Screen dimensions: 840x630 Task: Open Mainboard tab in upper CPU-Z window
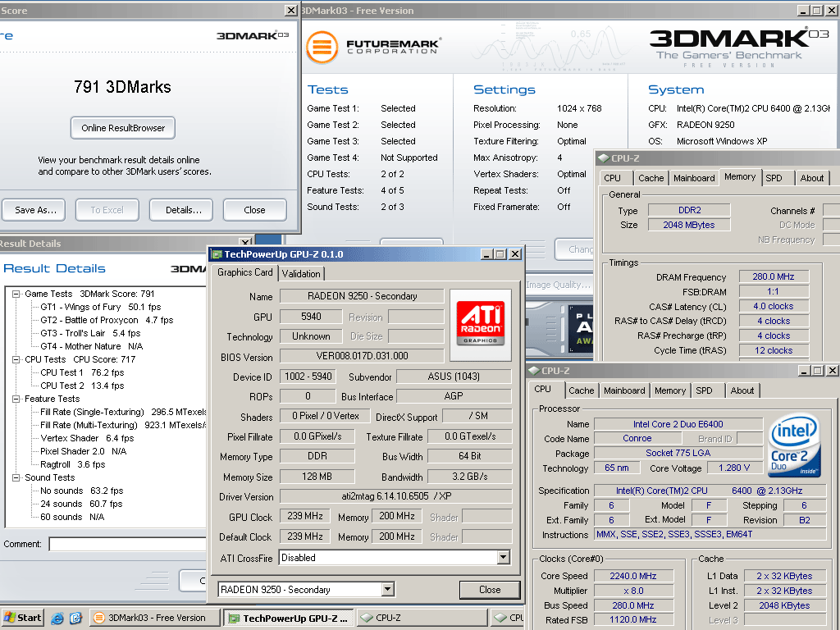pyautogui.click(x=694, y=178)
